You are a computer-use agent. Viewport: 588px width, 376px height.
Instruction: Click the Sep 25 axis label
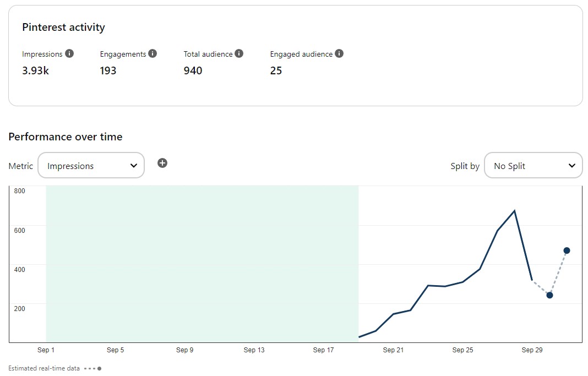[463, 350]
